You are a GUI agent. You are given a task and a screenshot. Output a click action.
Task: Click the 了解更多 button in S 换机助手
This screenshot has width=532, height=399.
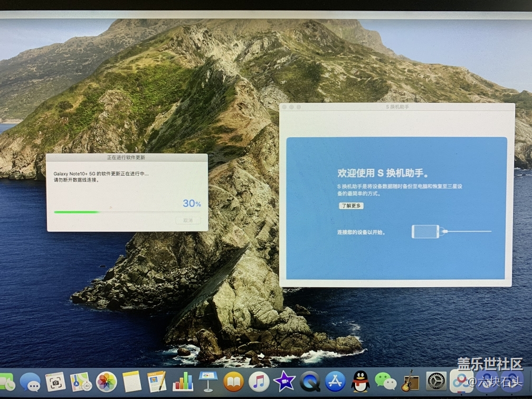[x=351, y=206]
